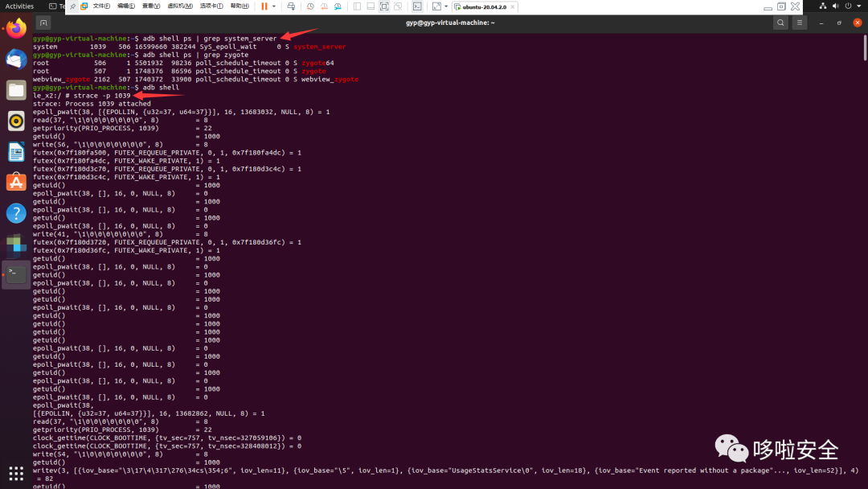Click the Unity mode icon

[398, 6]
